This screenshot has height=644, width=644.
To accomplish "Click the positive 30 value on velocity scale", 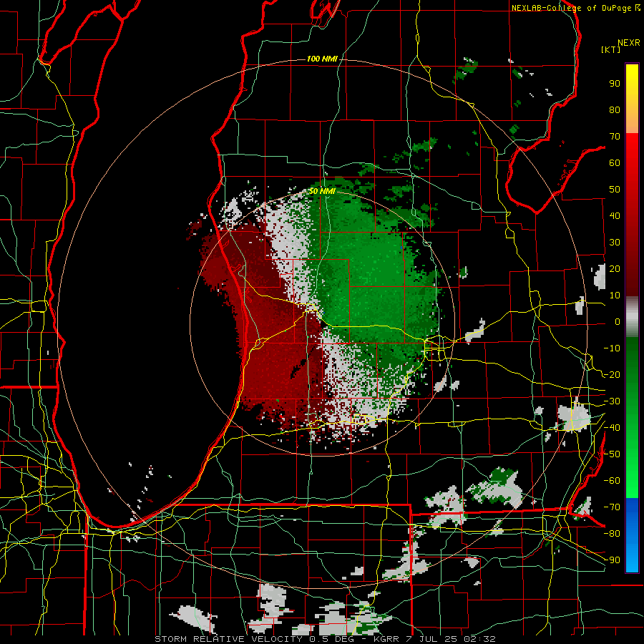I will 615,243.
